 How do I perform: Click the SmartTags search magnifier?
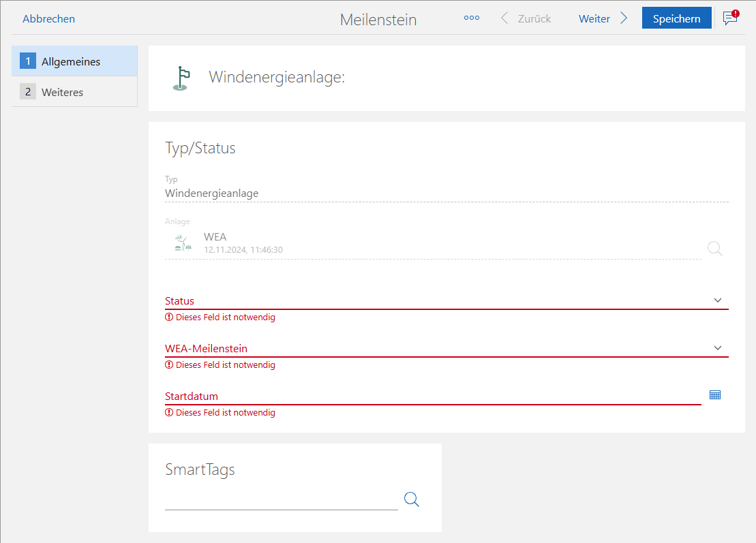click(411, 499)
